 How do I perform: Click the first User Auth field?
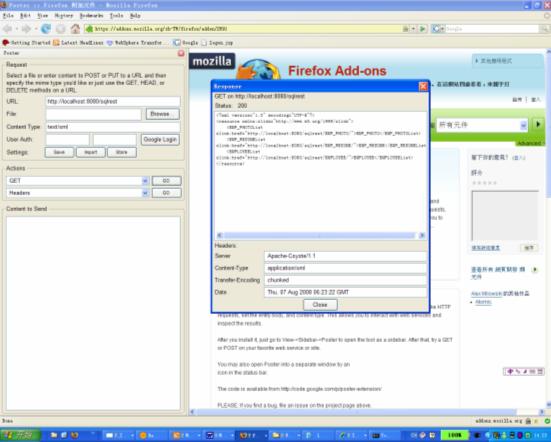pos(67,139)
